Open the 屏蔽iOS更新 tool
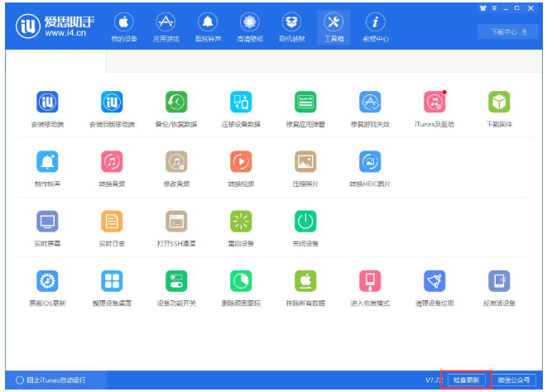This screenshot has height=392, width=547. 47,288
